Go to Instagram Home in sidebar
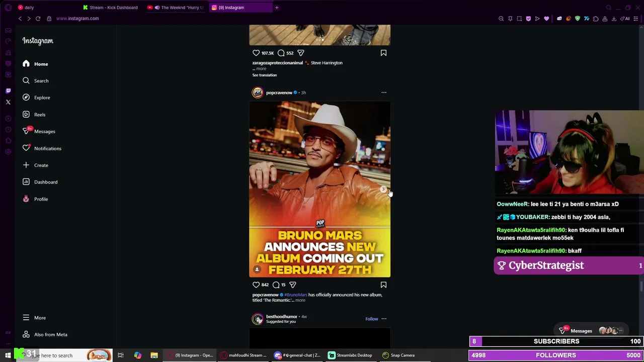This screenshot has height=362, width=644. click(x=35, y=64)
